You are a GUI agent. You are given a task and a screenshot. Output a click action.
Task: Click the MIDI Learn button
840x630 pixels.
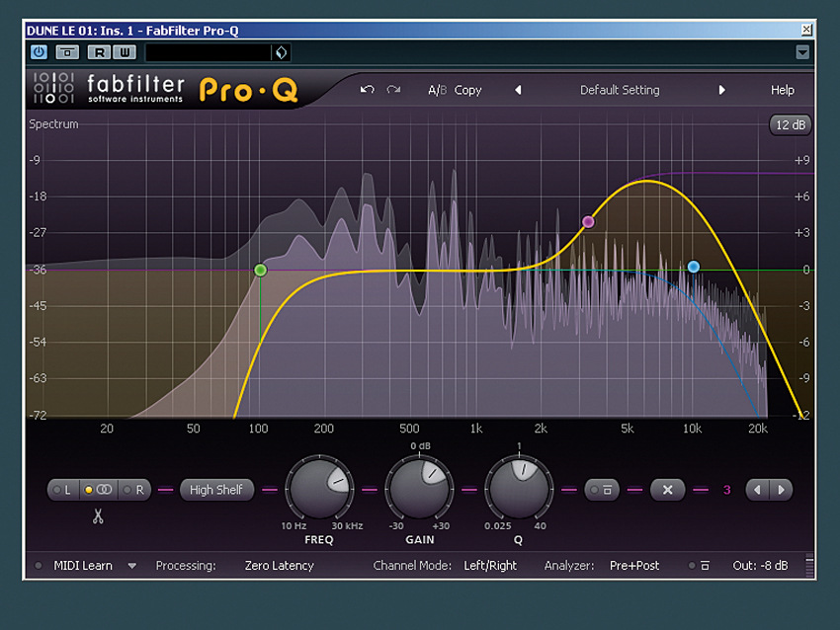[83, 565]
